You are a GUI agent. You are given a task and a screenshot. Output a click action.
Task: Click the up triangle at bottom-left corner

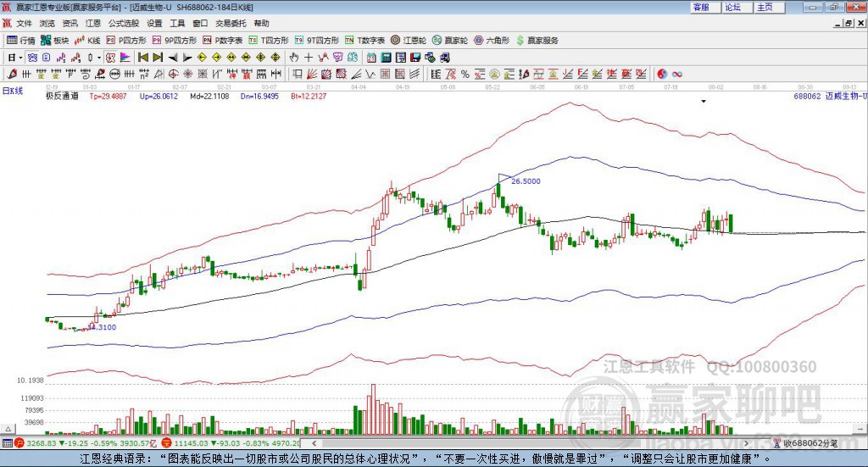coord(8,429)
